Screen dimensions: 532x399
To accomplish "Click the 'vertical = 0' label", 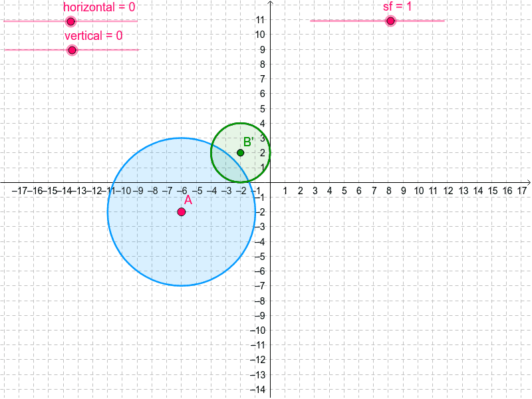I will point(93,36).
